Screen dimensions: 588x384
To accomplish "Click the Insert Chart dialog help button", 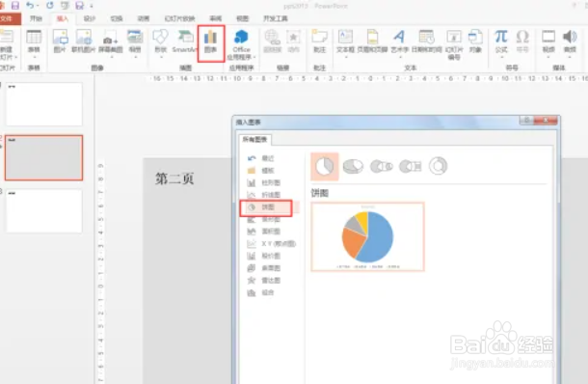I will [x=526, y=121].
